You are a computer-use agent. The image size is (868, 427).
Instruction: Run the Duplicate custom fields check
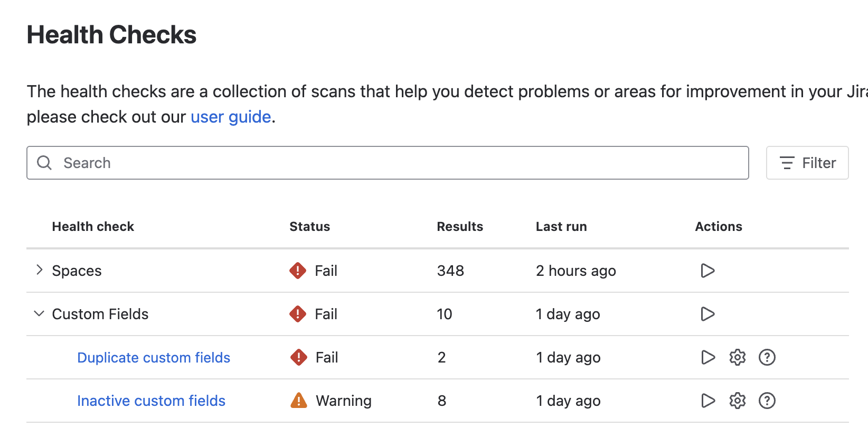708,357
